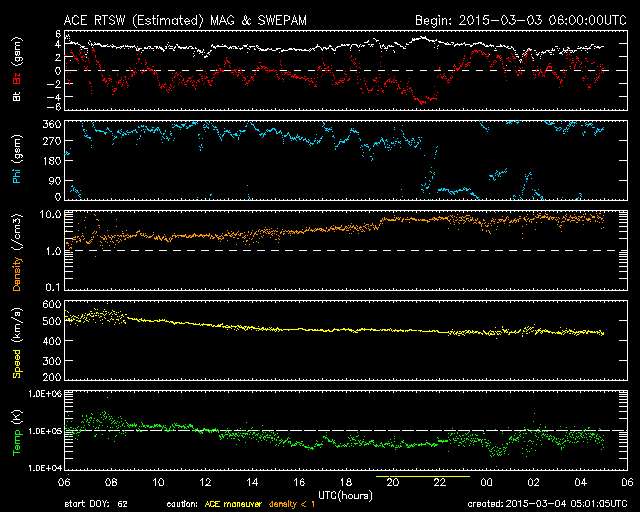Click the orange "density < 1" legend text
The width and height of the screenshot is (640, 512).
(x=292, y=504)
